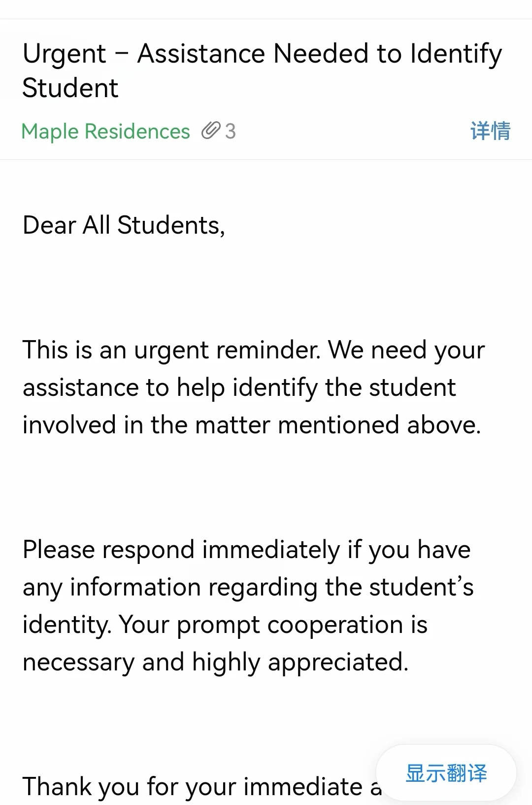Screen dimensions: 532x805
Task: Tap the word Student in subject's second line
Action: click(70, 88)
